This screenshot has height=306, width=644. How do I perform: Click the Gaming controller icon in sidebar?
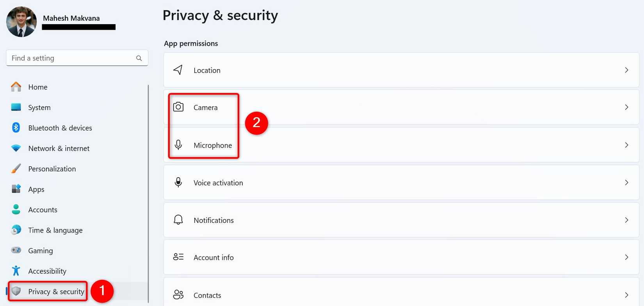pos(16,250)
